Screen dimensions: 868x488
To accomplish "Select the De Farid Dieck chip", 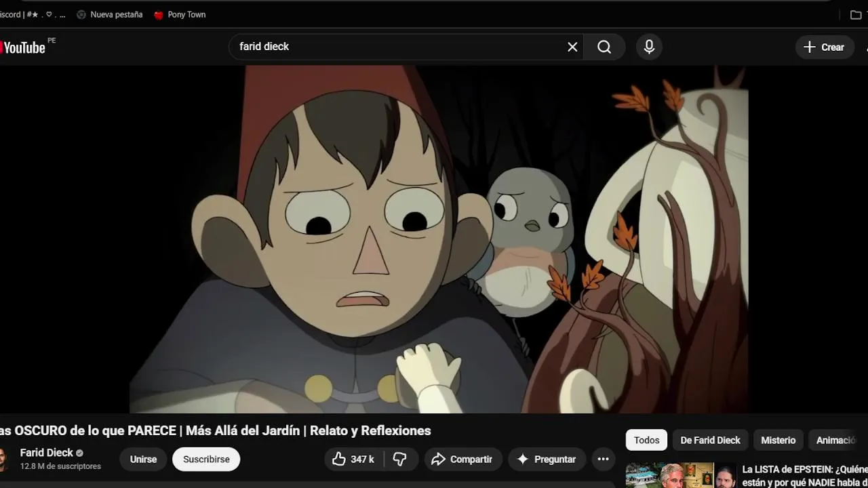I will click(710, 440).
